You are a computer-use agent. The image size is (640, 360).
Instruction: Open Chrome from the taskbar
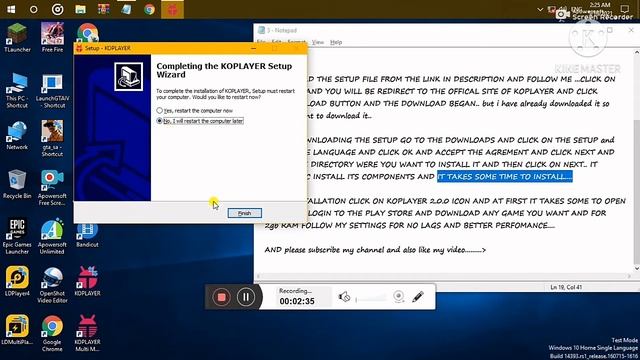pyautogui.click(x=149, y=9)
